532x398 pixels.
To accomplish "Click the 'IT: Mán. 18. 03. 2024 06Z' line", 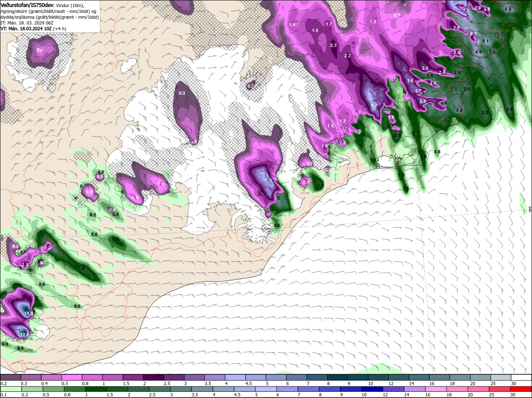I will [x=27, y=23].
